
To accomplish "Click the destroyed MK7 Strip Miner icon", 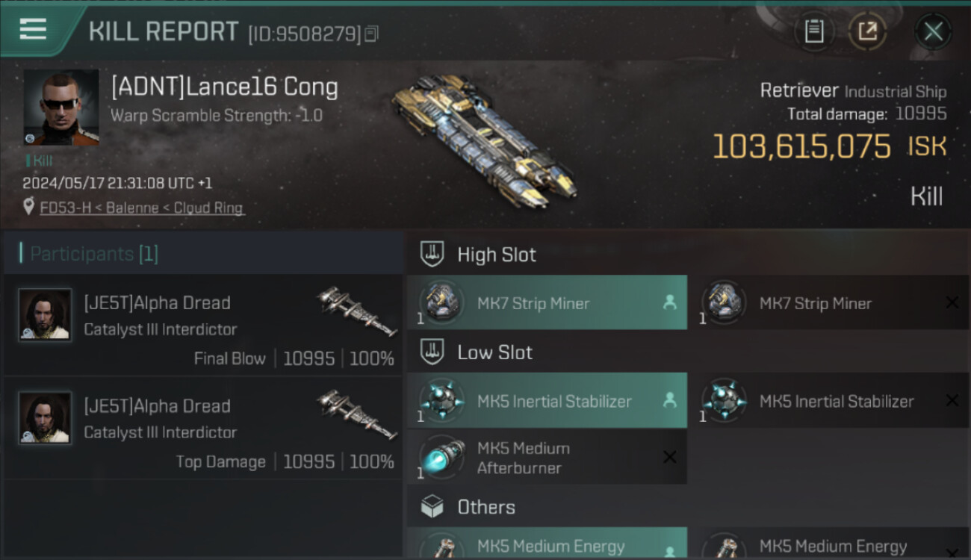I will (724, 302).
